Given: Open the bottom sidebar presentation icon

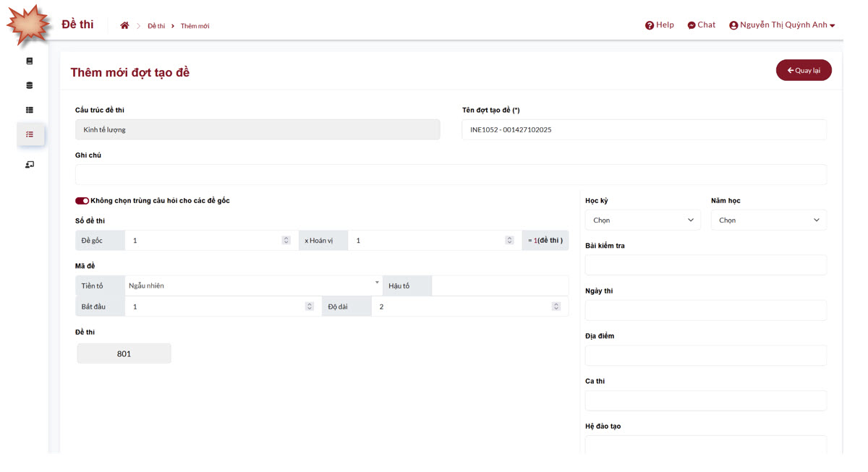Looking at the screenshot, I should (30, 165).
